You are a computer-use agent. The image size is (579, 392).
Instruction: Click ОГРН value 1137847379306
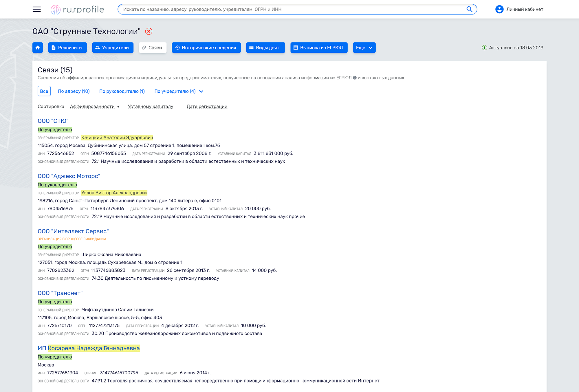coord(107,208)
